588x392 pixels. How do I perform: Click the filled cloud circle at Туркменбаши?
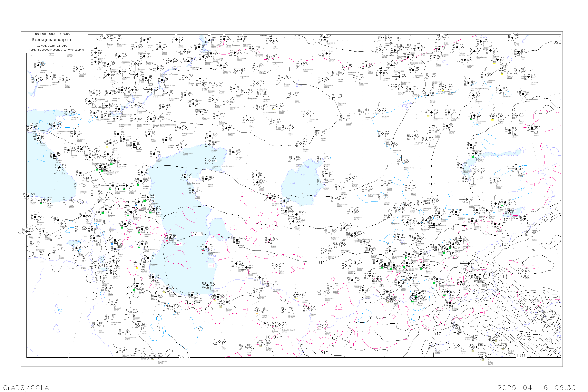pyautogui.click(x=206, y=247)
